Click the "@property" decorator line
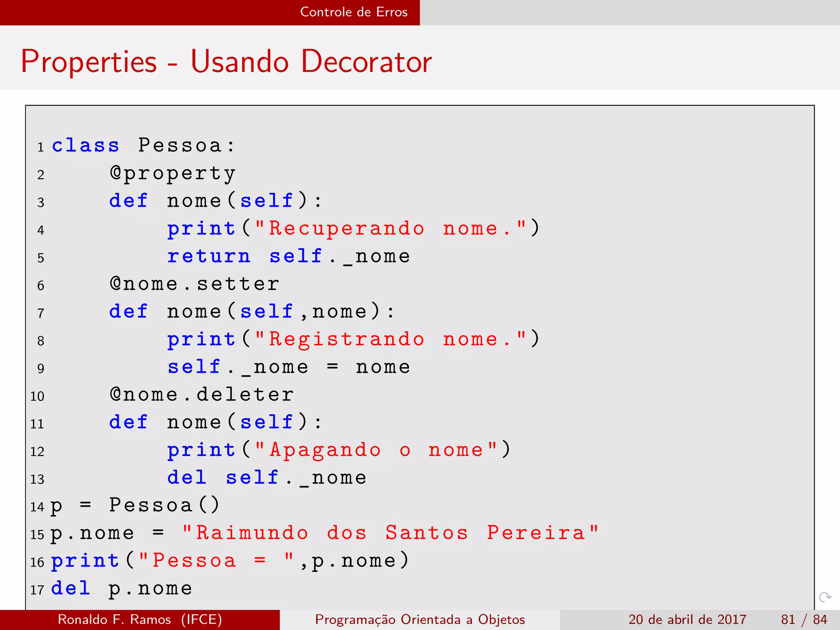 click(x=173, y=173)
